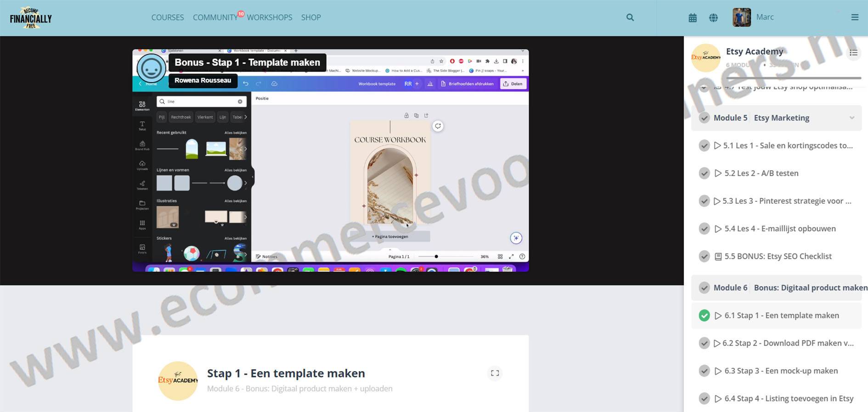Toggle completion check for 5.5 BONUS checklist
The width and height of the screenshot is (868, 412).
704,256
